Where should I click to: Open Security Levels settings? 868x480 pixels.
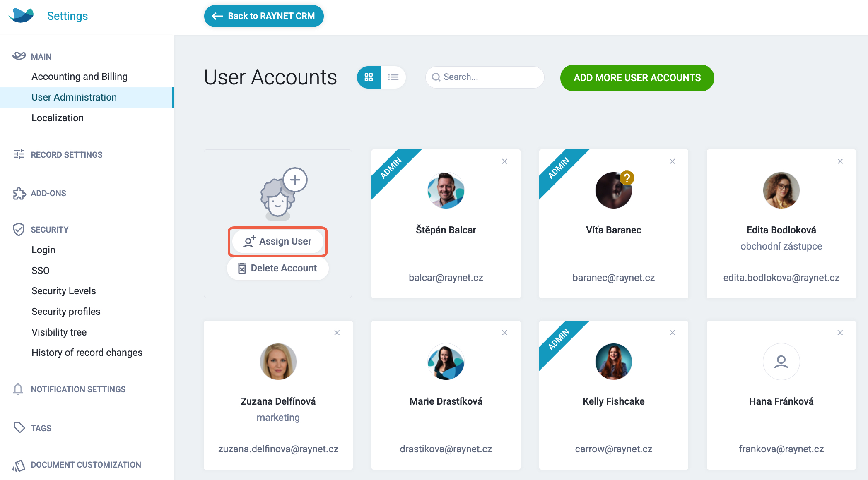coord(64,291)
